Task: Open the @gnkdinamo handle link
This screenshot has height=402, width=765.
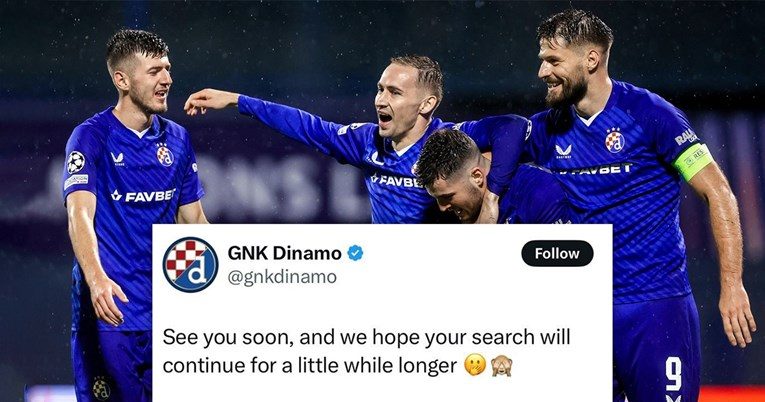Action: pyautogui.click(x=282, y=277)
